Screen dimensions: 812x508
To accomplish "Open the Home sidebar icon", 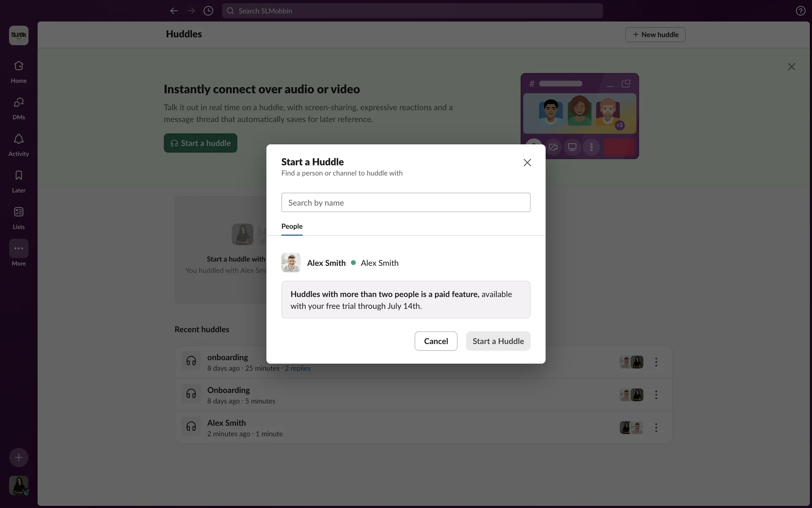I will coord(19,66).
